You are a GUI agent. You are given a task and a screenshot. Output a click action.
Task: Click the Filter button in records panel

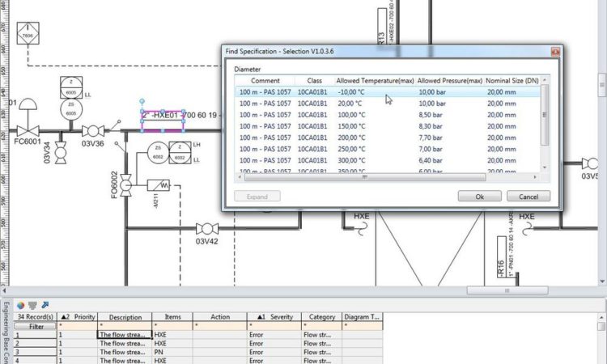tap(36, 327)
